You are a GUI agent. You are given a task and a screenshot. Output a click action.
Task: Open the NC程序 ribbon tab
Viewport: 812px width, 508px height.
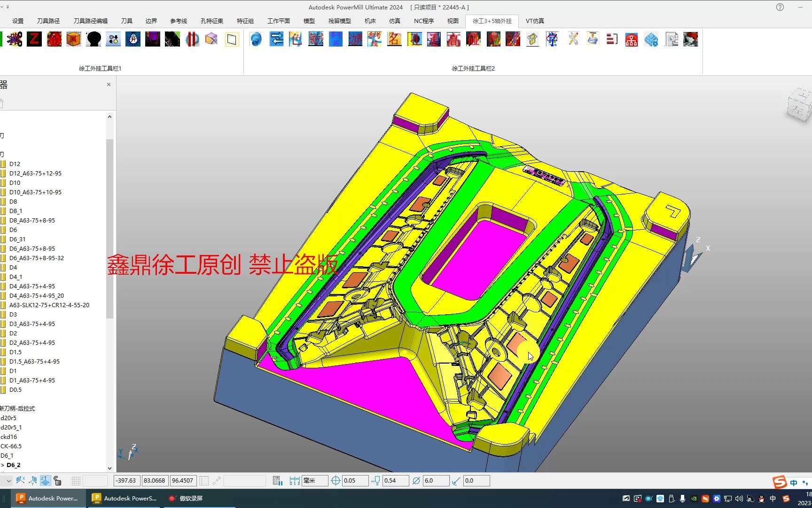coord(424,21)
